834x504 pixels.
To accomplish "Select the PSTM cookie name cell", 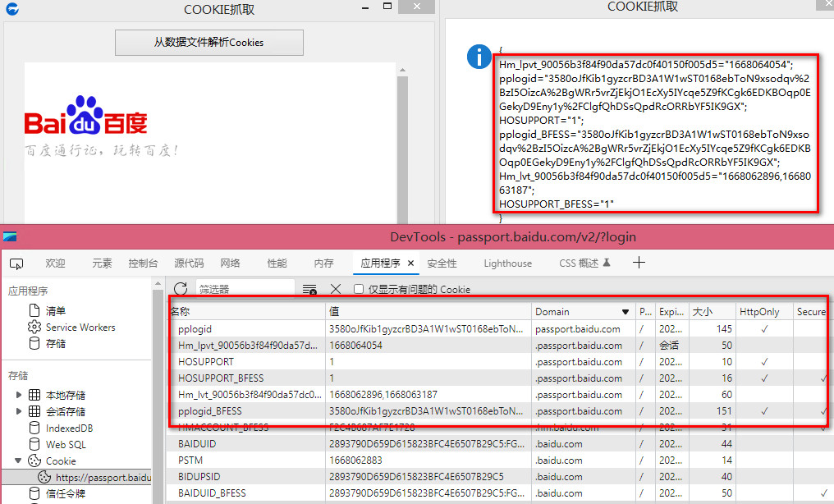I will coord(190,460).
